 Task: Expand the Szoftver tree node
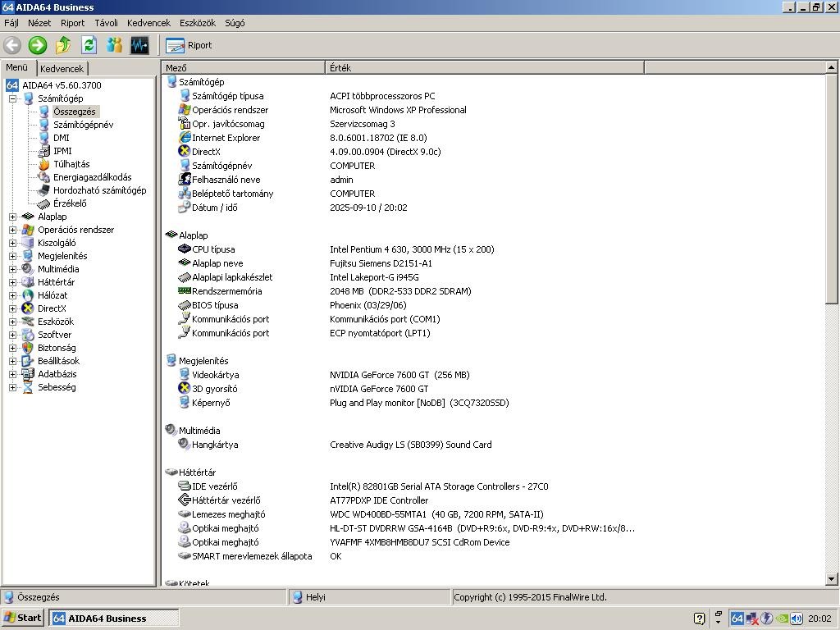click(12, 335)
